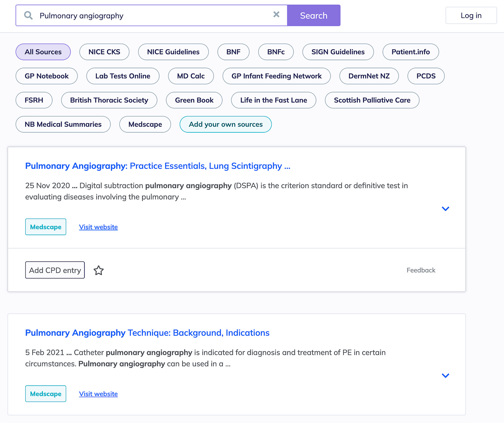Filter by SIGN Guidelines

pos(338,52)
